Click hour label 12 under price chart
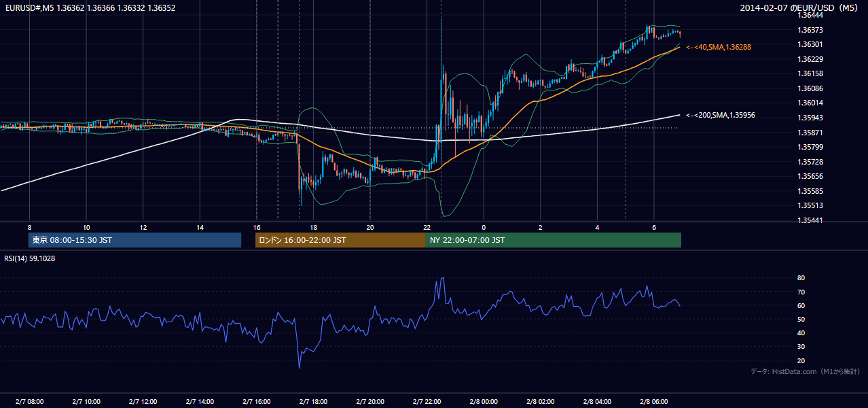 pos(143,227)
